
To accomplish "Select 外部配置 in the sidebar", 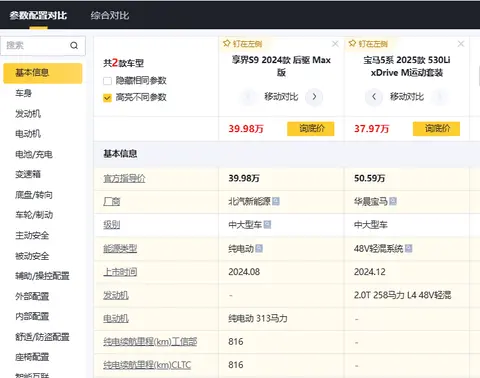I will tap(32, 296).
